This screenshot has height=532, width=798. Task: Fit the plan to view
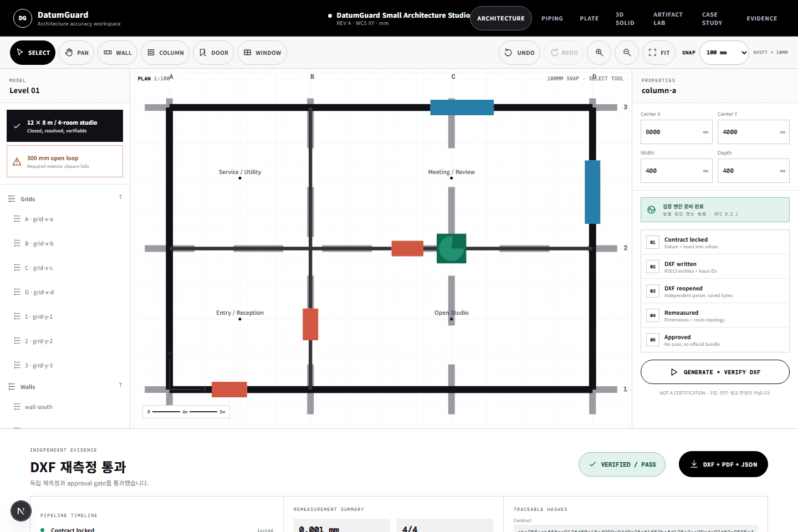(x=659, y=53)
